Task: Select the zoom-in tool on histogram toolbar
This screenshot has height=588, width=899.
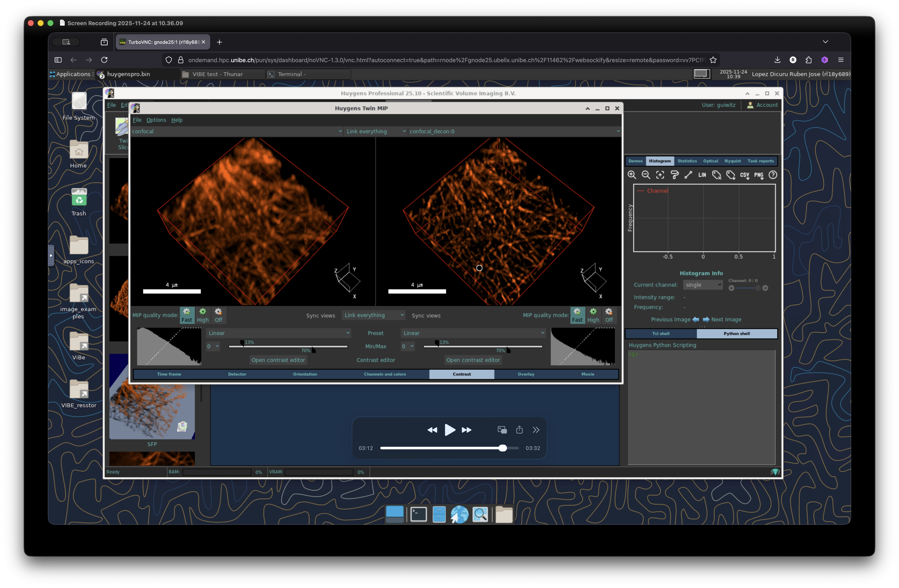Action: (x=632, y=175)
